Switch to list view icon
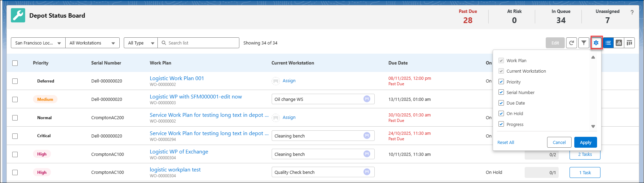644x183 pixels. 608,43
